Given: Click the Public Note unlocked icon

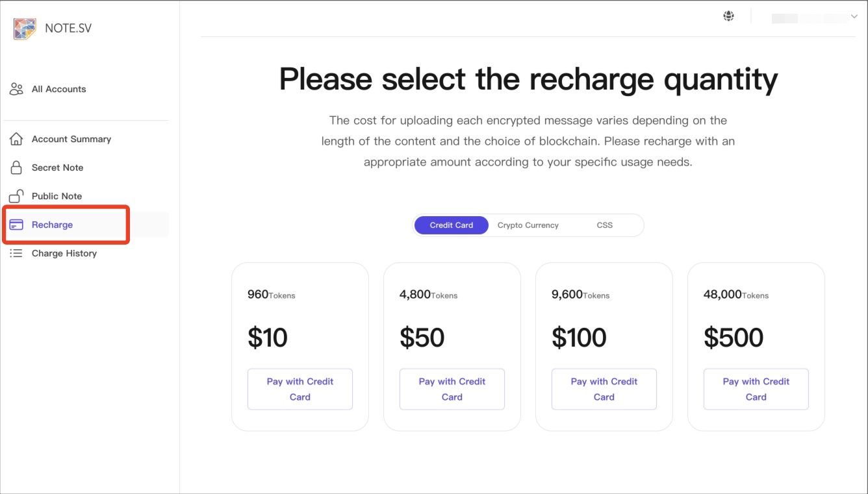Looking at the screenshot, I should [16, 196].
